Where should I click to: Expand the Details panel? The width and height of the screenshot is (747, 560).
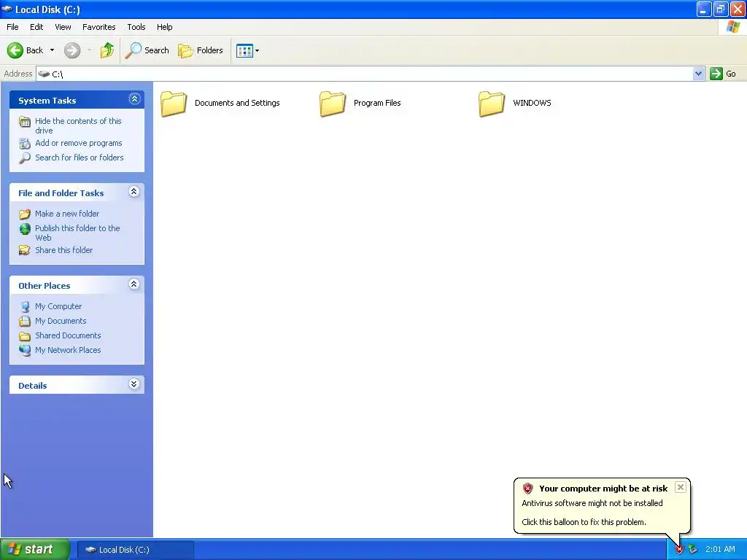click(x=134, y=384)
